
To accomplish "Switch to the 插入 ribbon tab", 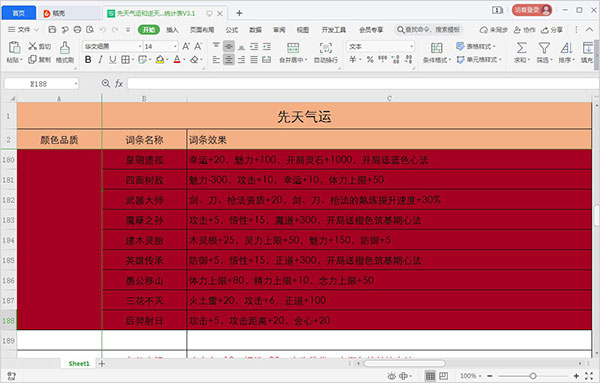I will tap(172, 29).
